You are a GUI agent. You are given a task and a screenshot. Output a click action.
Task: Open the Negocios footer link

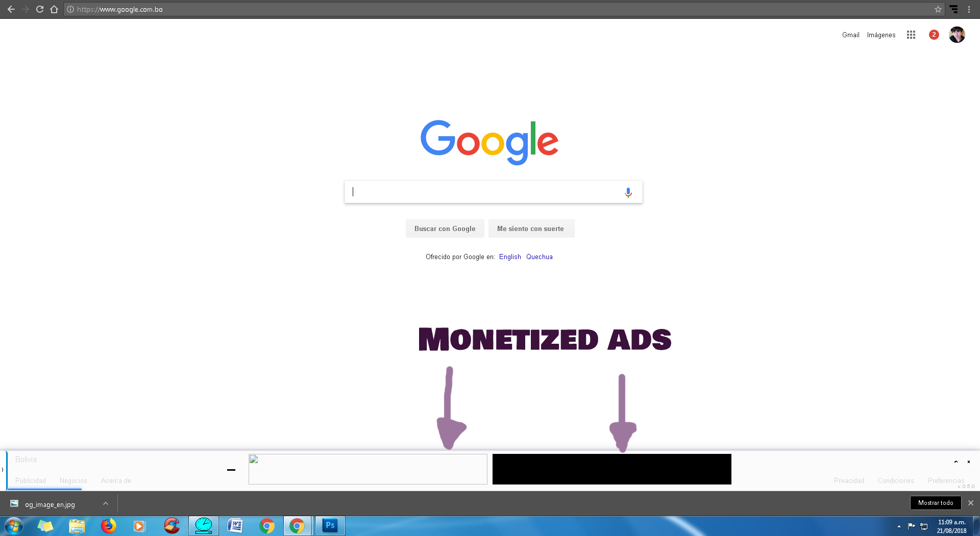tap(73, 480)
